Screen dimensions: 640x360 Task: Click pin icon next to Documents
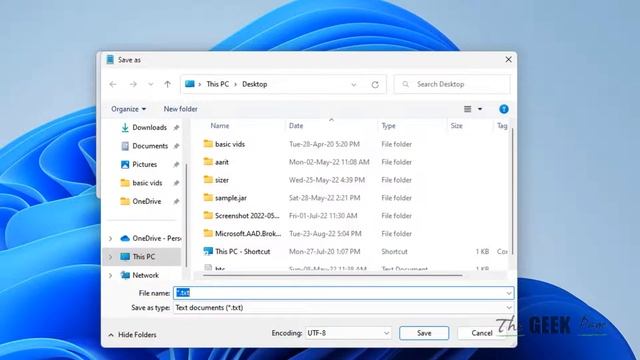[176, 146]
